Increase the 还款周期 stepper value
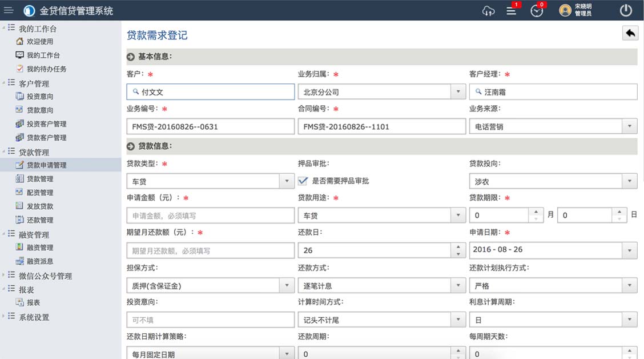 [458, 350]
